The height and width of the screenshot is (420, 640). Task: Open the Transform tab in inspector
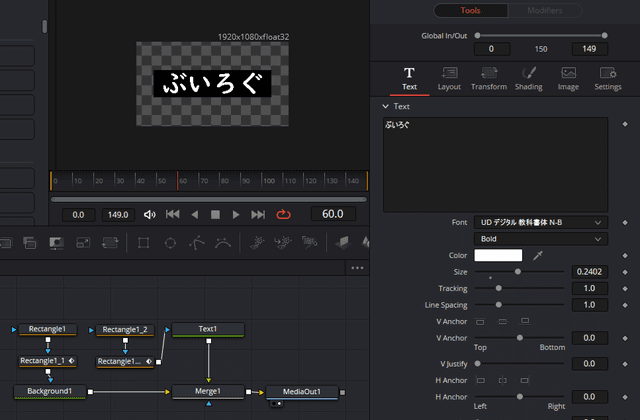pos(489,79)
